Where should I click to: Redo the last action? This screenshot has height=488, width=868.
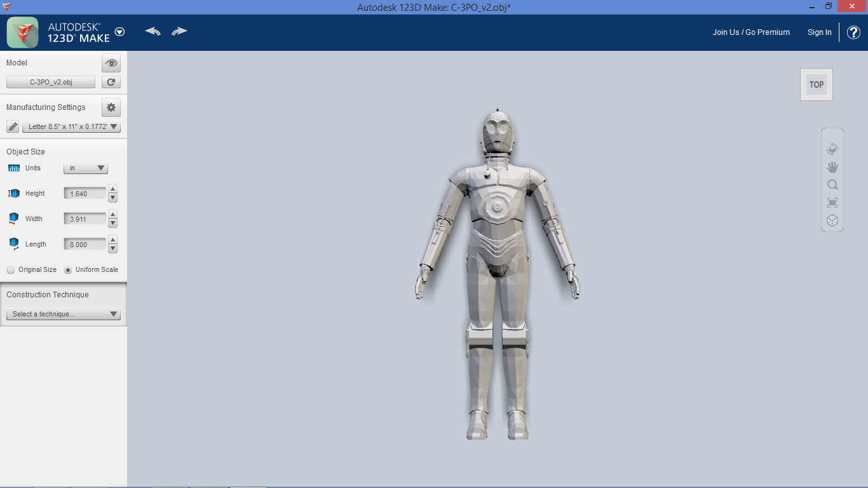tap(180, 31)
